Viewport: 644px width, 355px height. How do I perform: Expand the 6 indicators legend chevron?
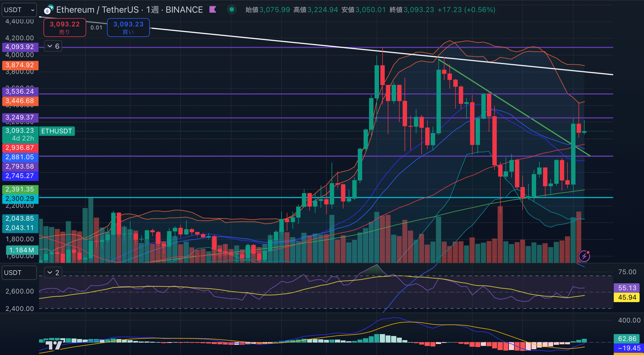coord(53,46)
